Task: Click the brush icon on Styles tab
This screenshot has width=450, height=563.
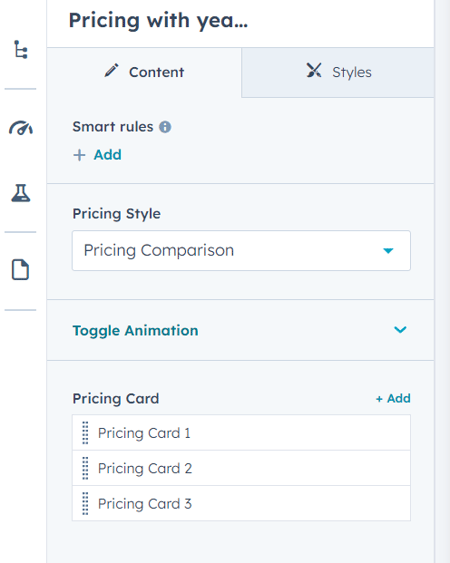Action: [x=314, y=70]
